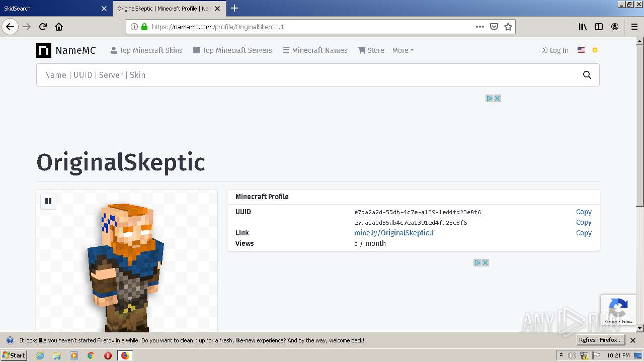Image resolution: width=644 pixels, height=362 pixels.
Task: Toggle the light/dark theme sun icon
Action: coord(595,50)
